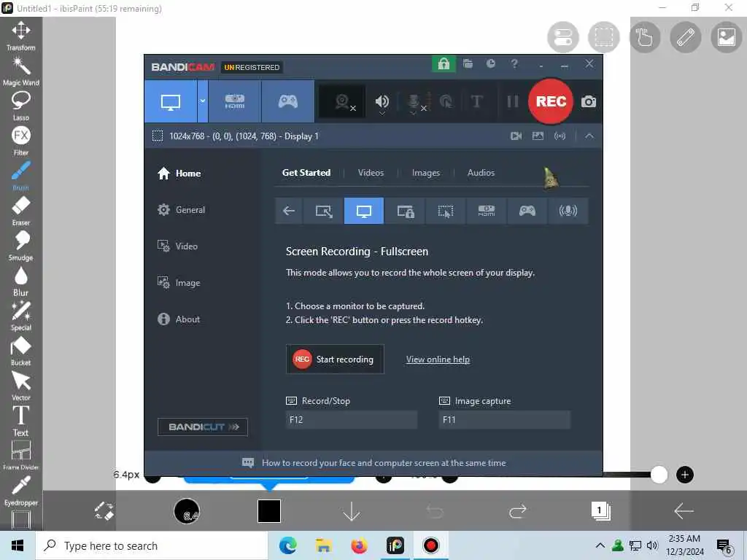Screen dimensions: 747x560
Task: Increase slider value with plus button
Action: pos(684,474)
